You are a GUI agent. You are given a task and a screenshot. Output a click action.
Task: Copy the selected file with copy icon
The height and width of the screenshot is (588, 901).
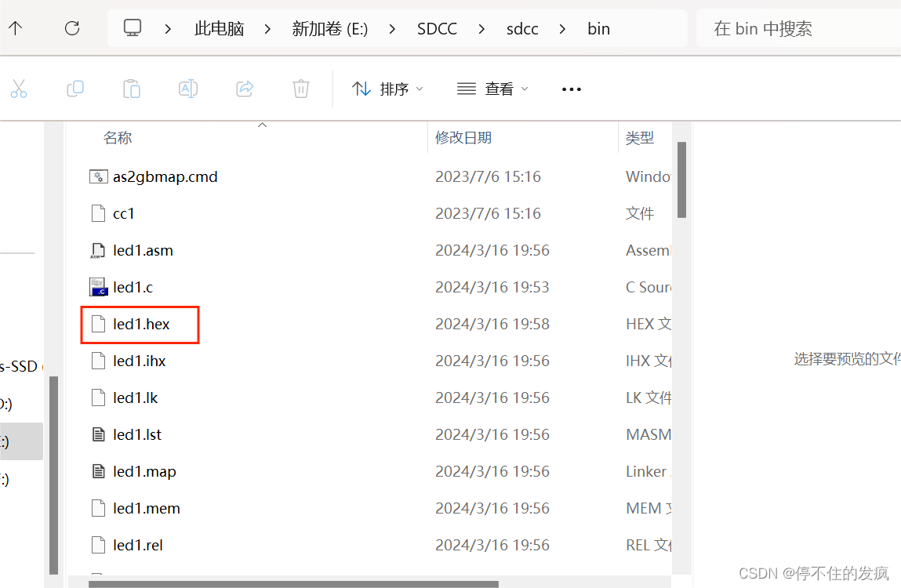pos(75,89)
